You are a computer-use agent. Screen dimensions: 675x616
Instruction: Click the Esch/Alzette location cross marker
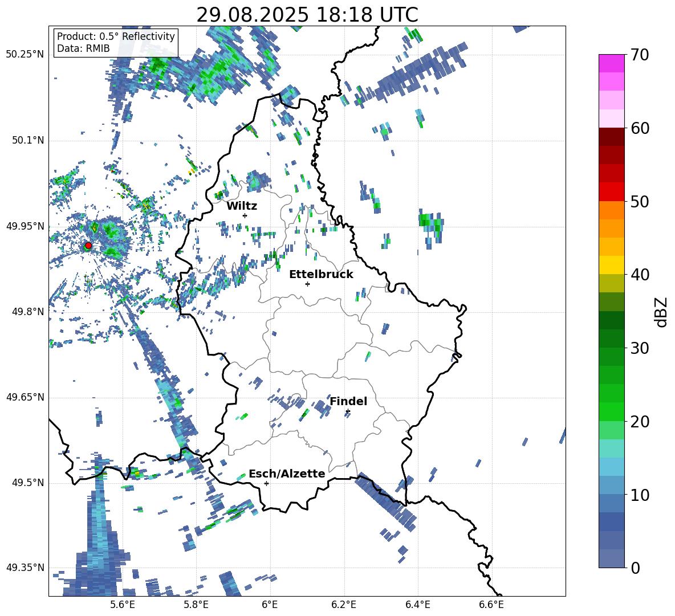(266, 483)
